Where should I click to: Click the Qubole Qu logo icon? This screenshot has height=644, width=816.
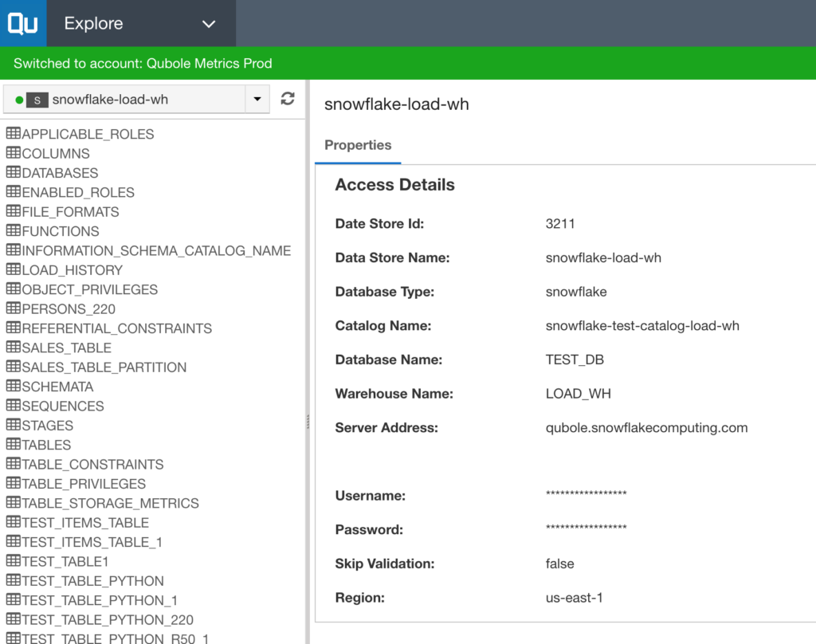point(23,23)
